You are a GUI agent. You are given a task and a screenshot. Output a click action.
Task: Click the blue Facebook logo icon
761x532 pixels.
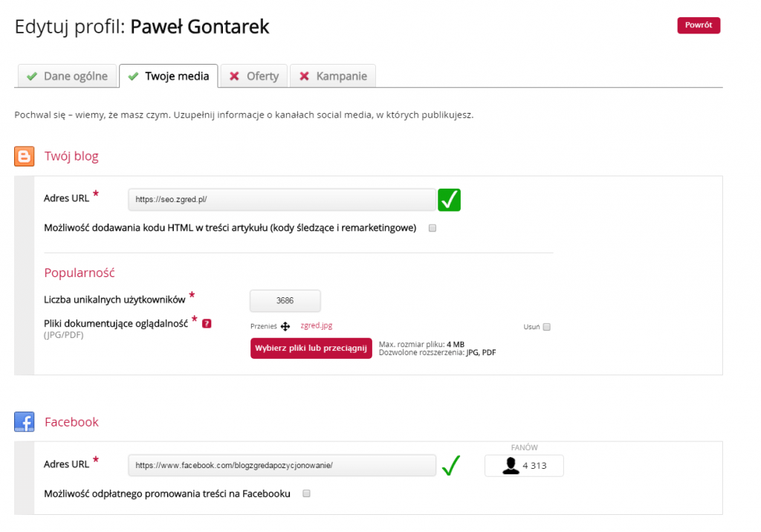pyautogui.click(x=25, y=422)
